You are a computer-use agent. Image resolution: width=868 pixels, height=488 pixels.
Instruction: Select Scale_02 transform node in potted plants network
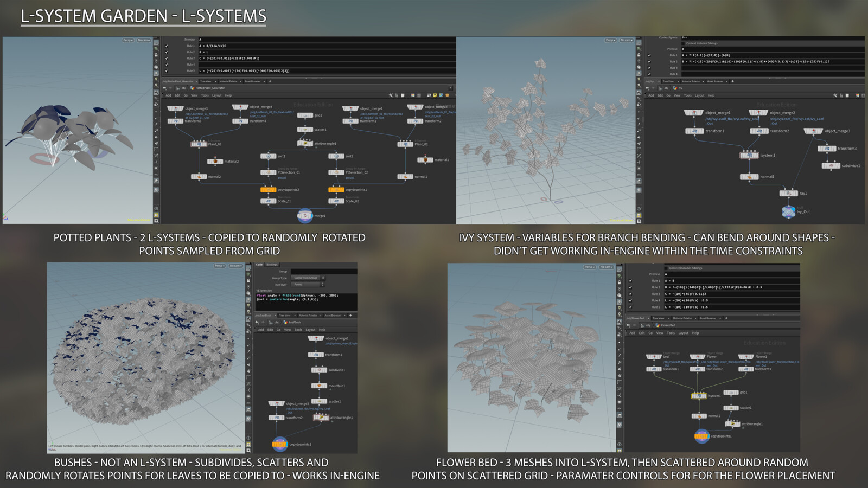pos(336,201)
